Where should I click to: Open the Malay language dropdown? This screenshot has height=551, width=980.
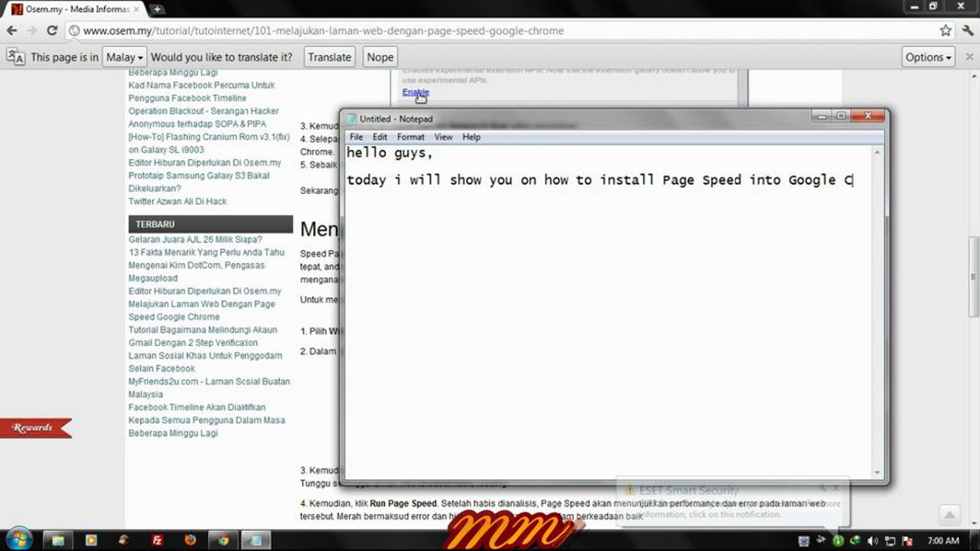(124, 57)
